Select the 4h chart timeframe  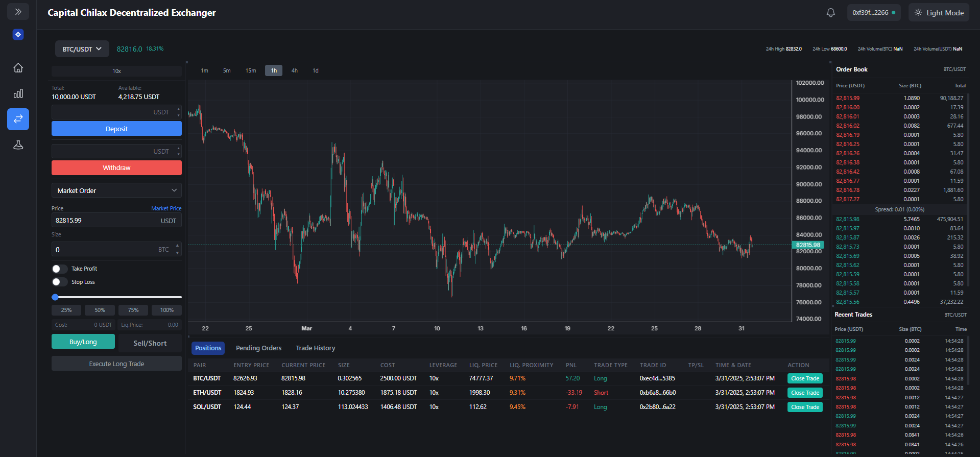coord(294,70)
